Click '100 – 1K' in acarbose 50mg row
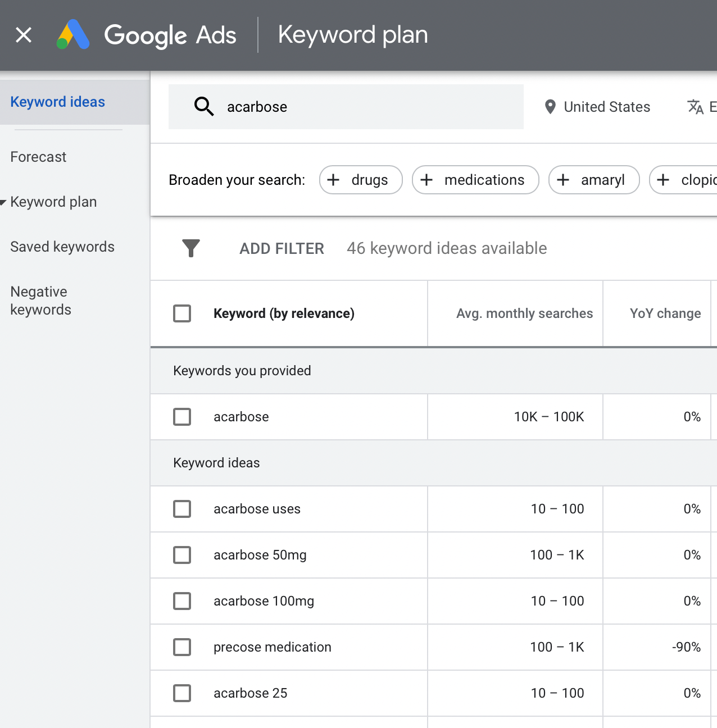This screenshot has width=717, height=728. click(557, 555)
